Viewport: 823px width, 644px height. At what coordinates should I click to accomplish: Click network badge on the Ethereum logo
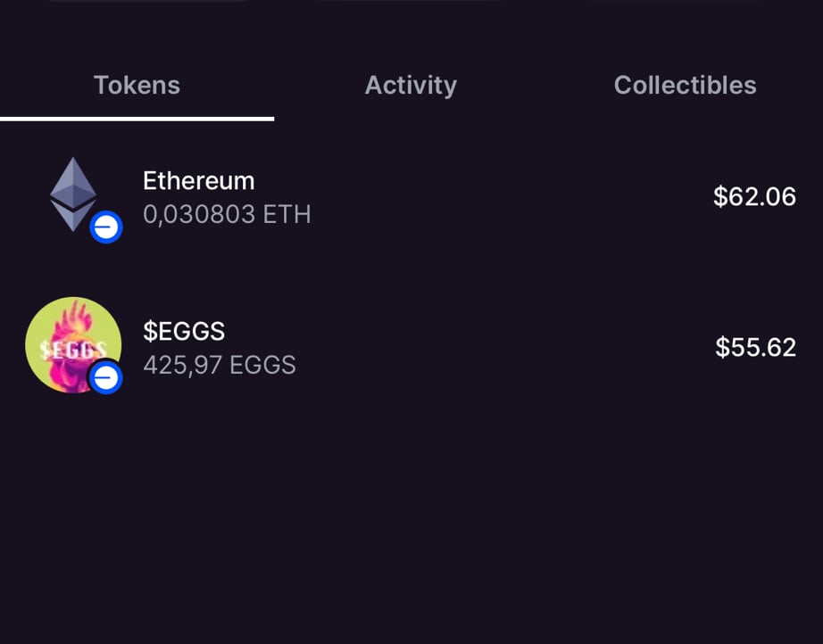(x=106, y=228)
